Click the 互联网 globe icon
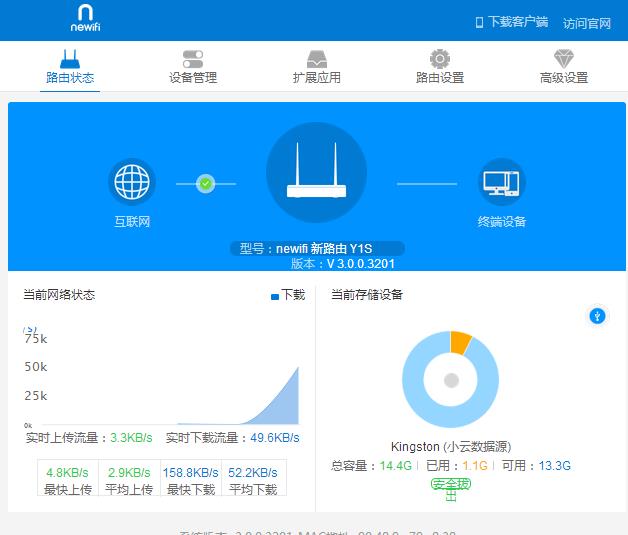The width and height of the screenshot is (628, 535). click(x=132, y=182)
